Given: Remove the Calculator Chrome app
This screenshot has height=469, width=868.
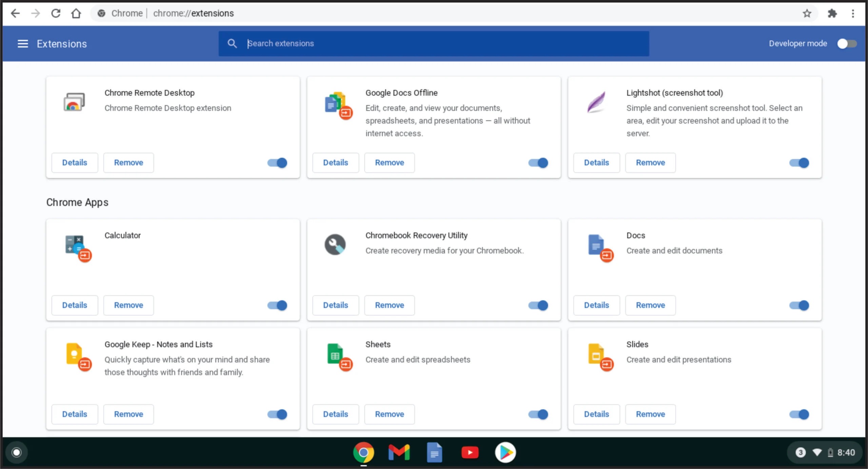Looking at the screenshot, I should (x=128, y=305).
